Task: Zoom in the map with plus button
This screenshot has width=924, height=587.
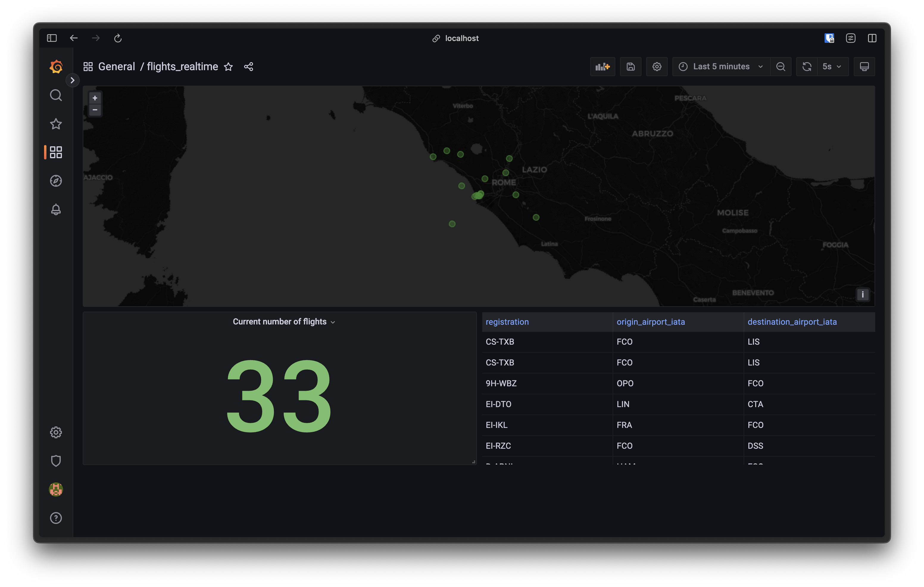Action: (x=95, y=98)
